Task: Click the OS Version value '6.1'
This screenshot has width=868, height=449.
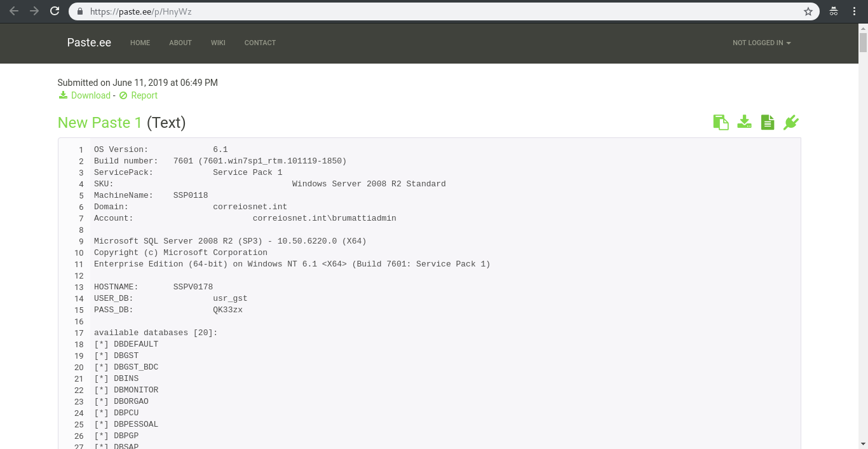Action: pyautogui.click(x=220, y=149)
